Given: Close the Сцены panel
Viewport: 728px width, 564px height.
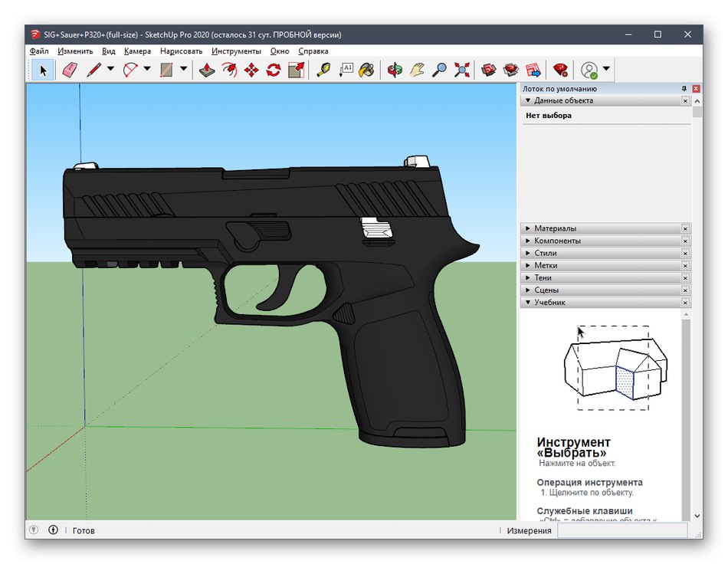Looking at the screenshot, I should point(685,290).
